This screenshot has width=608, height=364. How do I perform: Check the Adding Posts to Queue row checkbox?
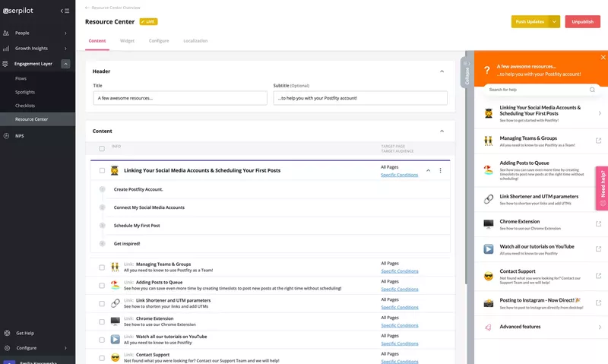[102, 286]
